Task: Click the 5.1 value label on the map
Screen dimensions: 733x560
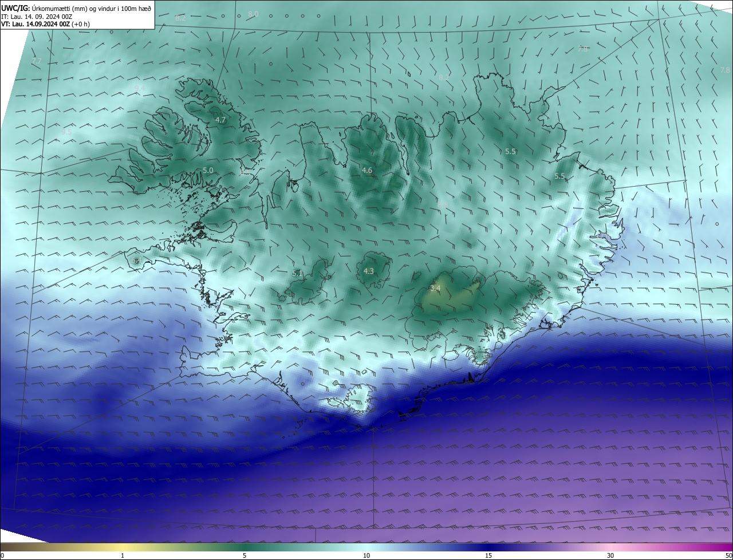Action: (297, 274)
